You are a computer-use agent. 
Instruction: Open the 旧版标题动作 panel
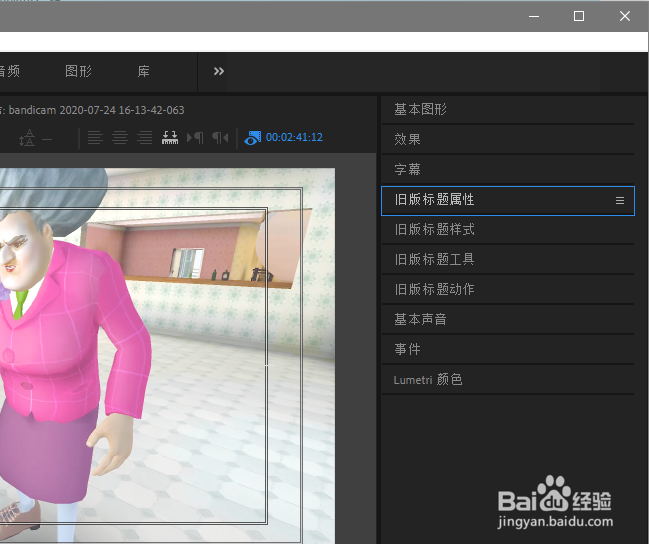point(507,289)
